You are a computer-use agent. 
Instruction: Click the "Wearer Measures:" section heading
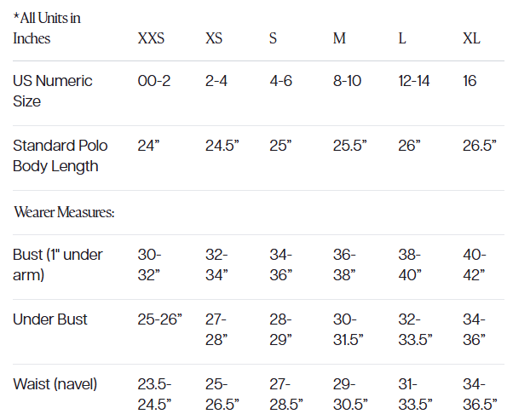pyautogui.click(x=64, y=212)
